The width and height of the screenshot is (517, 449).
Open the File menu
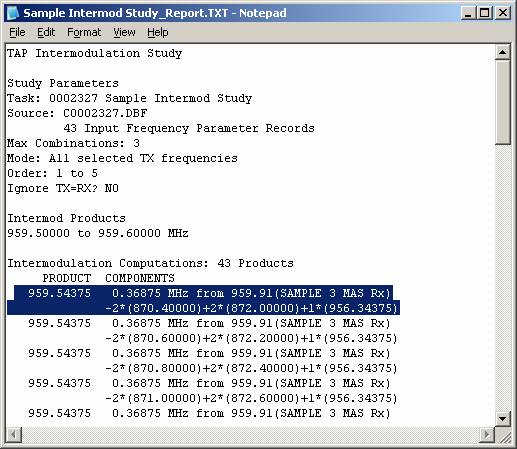tap(17, 32)
